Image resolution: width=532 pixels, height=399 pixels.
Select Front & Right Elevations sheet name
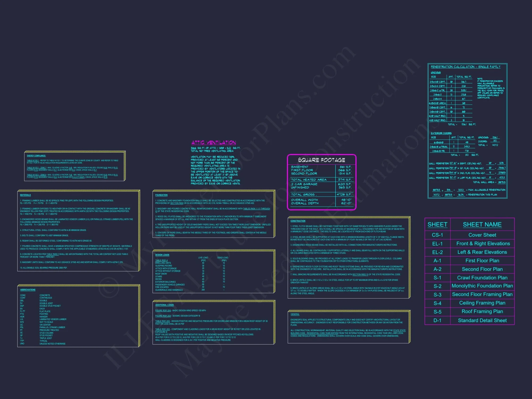(483, 243)
